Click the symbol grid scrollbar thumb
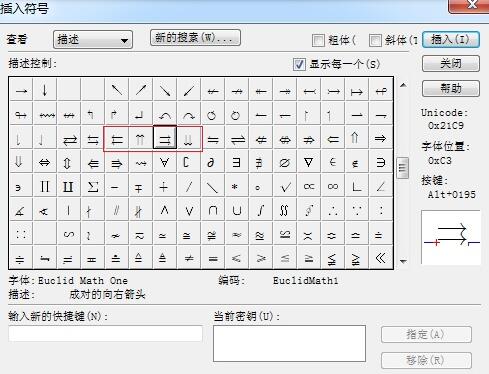 click(x=403, y=168)
